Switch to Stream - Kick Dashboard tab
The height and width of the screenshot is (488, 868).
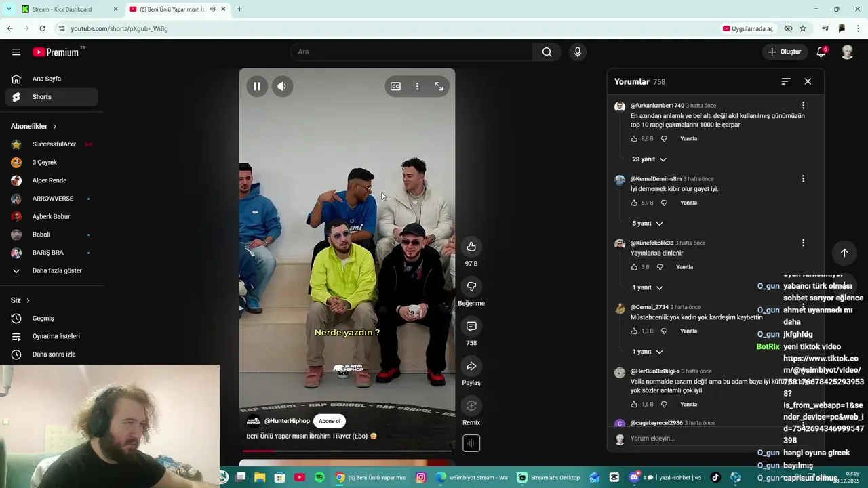(x=68, y=9)
